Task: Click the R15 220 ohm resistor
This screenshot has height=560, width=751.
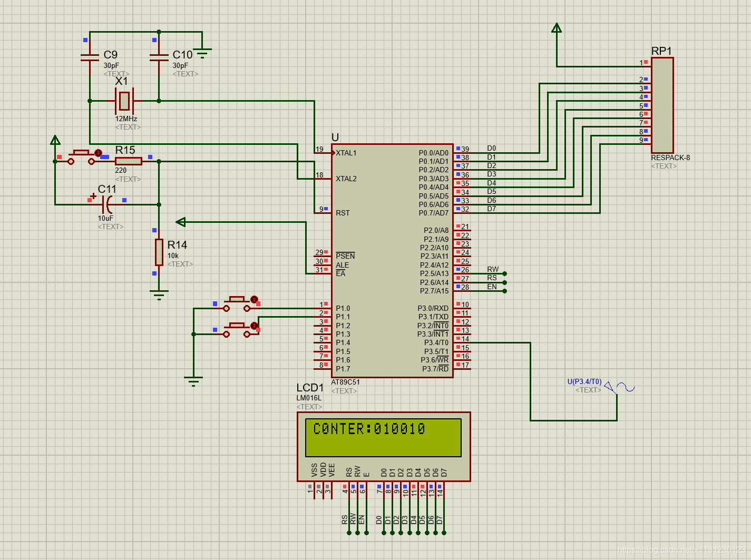Action: pos(128,161)
